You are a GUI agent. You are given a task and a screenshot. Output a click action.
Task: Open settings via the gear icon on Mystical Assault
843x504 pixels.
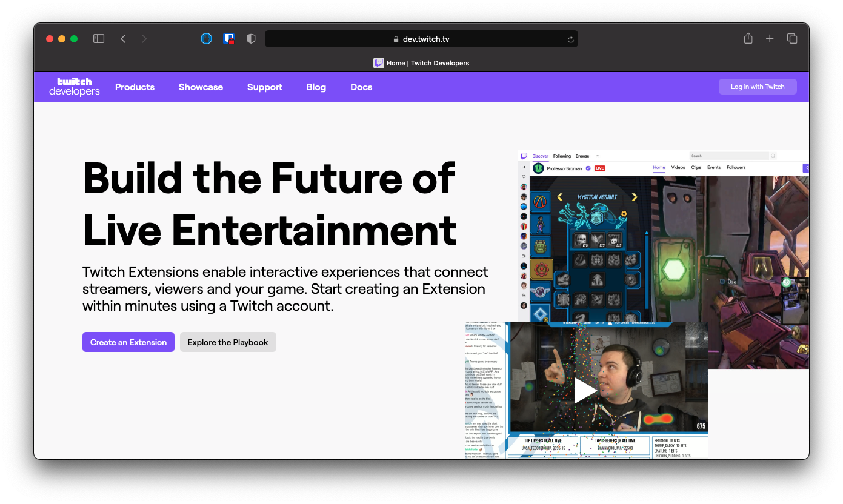(624, 214)
